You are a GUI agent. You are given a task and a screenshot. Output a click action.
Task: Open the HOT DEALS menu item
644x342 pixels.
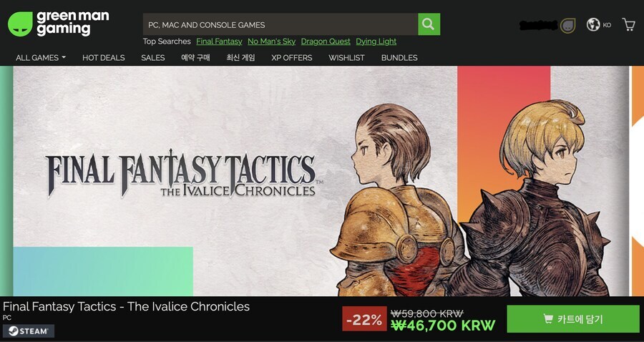(x=104, y=58)
